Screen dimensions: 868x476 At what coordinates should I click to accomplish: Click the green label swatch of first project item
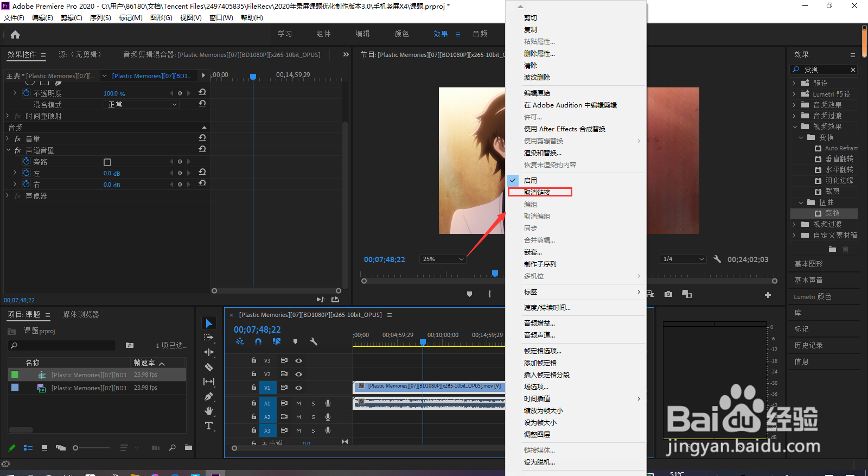[15, 375]
